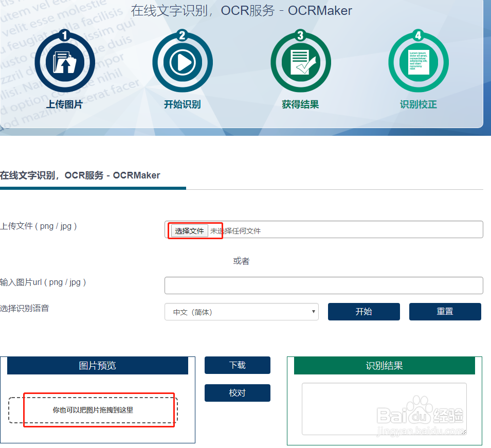Click the image url input field
Viewport: 491px width, 448px height.
(x=324, y=285)
